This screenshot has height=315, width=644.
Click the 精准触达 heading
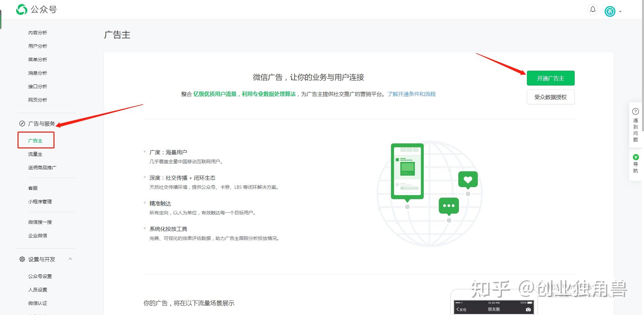pos(160,203)
